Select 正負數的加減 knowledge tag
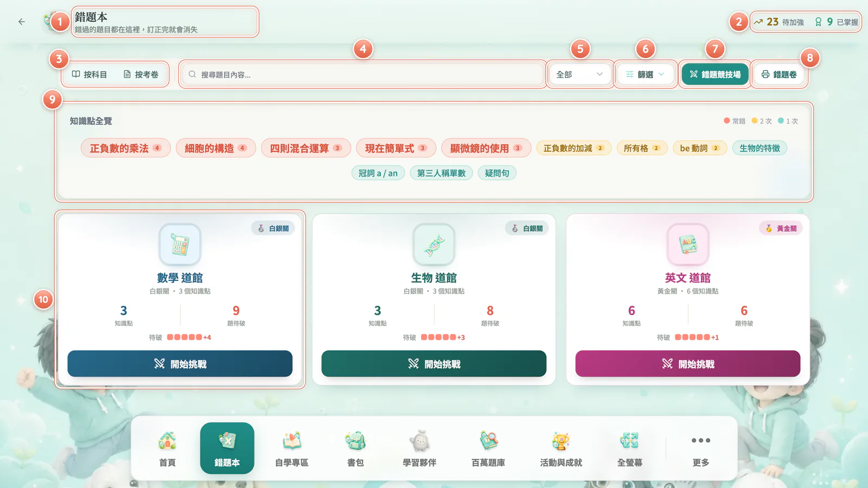 coord(574,148)
